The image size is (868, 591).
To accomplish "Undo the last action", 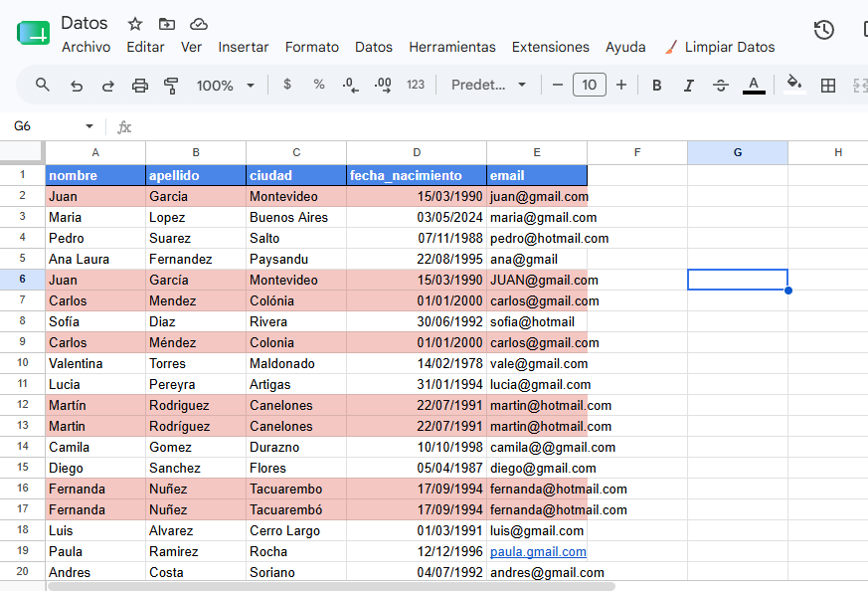I will (x=77, y=86).
